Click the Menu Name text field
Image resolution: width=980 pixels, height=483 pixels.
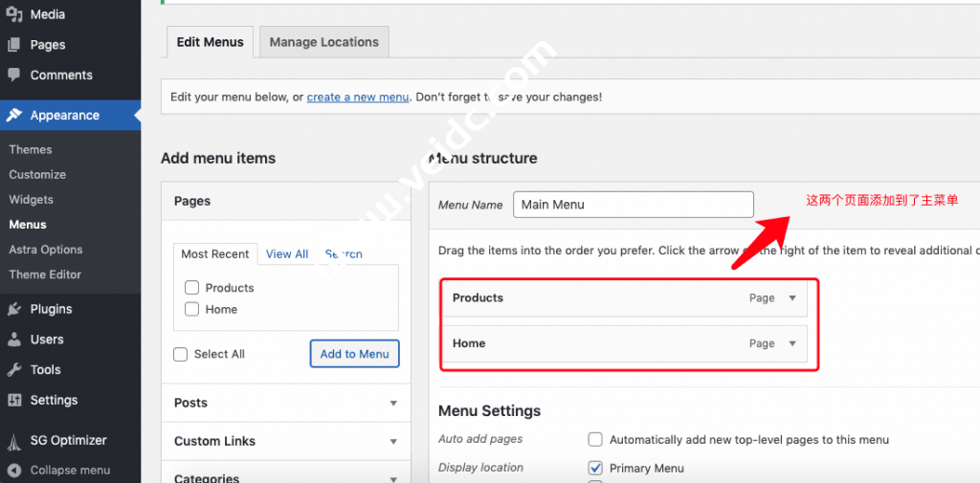[633, 205]
